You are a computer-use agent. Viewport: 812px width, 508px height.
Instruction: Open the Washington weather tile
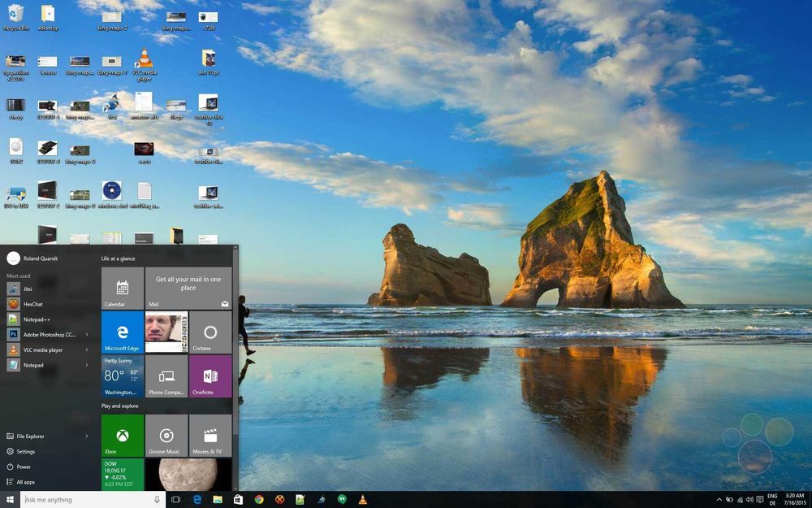(123, 376)
